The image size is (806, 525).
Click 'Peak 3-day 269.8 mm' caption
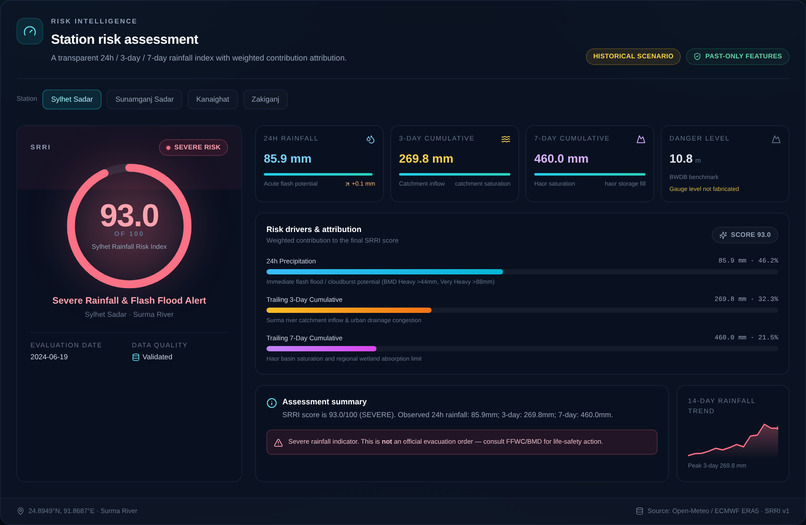click(717, 466)
